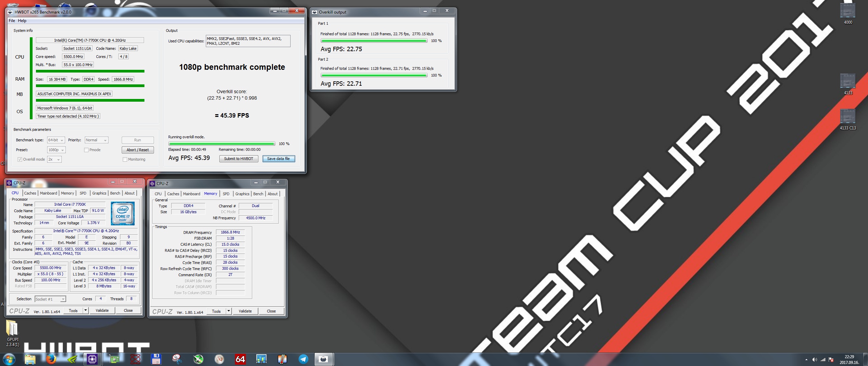Image resolution: width=868 pixels, height=366 pixels.
Task: Switch to Caches tab in left CPU-Z
Action: tap(30, 193)
